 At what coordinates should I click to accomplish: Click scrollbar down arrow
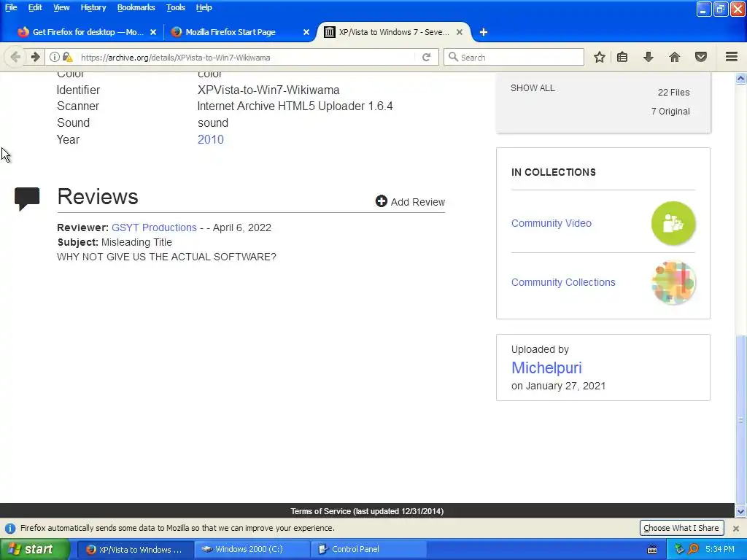741,512
